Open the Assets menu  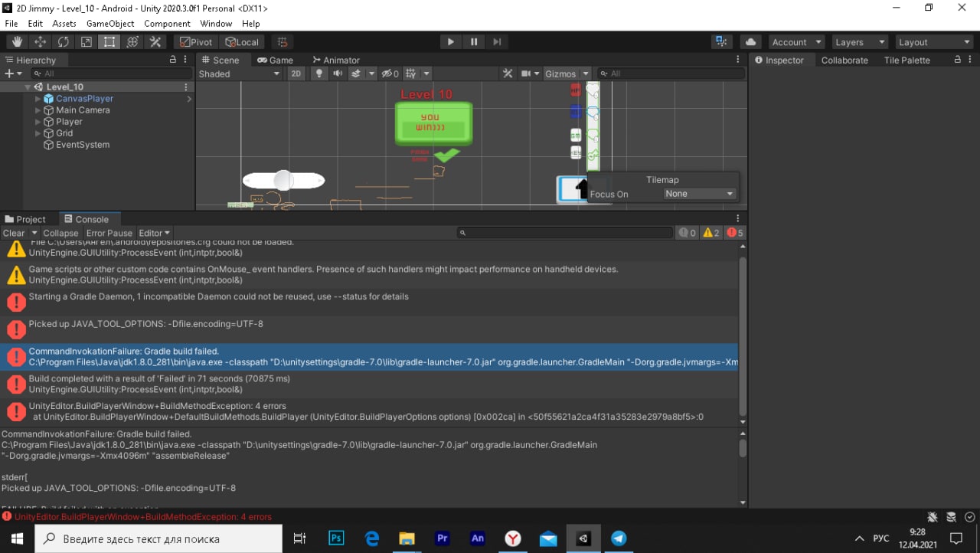(x=64, y=24)
